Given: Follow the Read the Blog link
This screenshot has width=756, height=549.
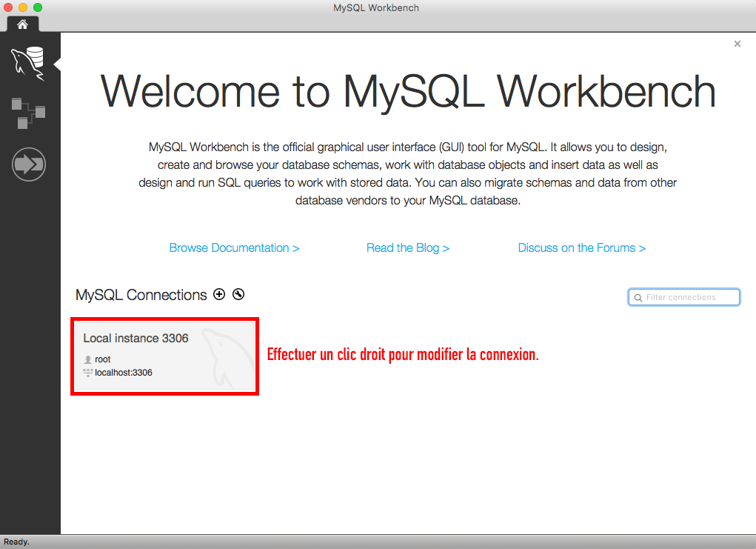Looking at the screenshot, I should (x=408, y=248).
